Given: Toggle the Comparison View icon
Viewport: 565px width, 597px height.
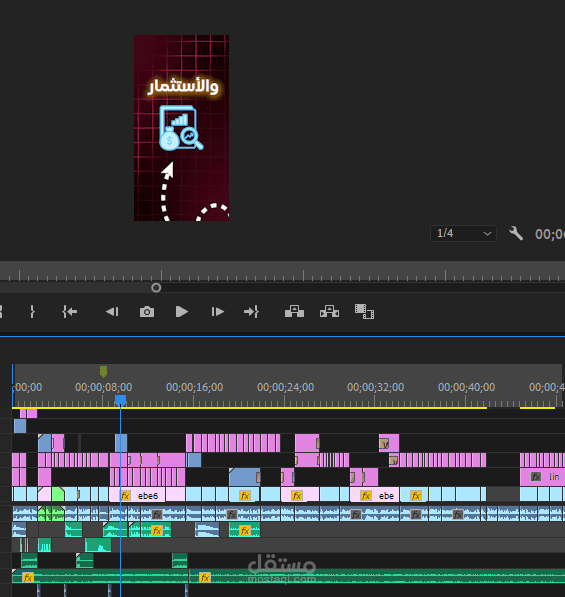Looking at the screenshot, I should click(x=364, y=311).
